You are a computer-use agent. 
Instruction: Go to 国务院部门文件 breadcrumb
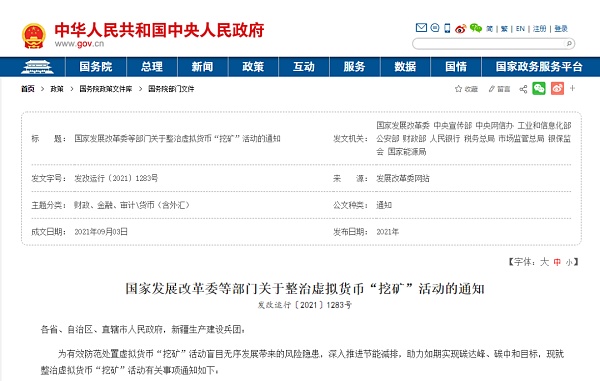171,89
